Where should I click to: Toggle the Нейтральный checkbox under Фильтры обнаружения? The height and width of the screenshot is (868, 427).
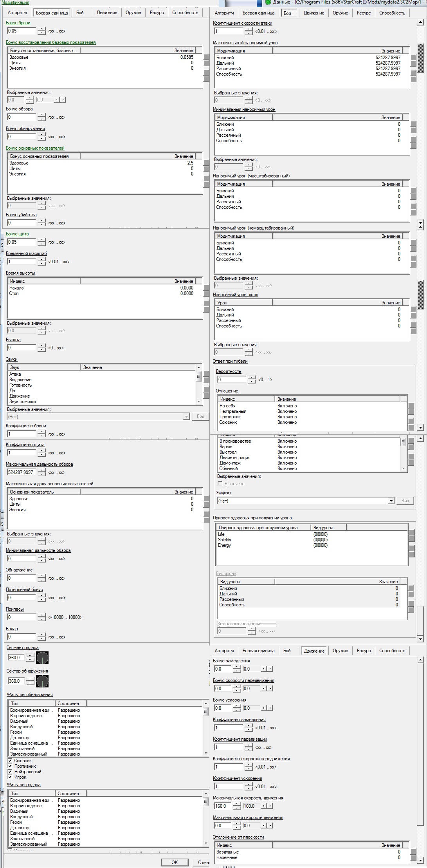[10, 772]
